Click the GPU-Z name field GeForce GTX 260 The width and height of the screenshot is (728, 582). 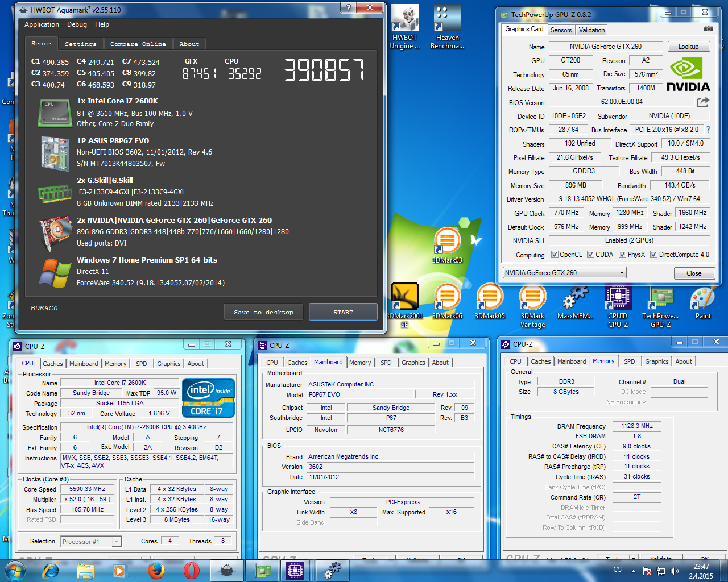click(605, 47)
